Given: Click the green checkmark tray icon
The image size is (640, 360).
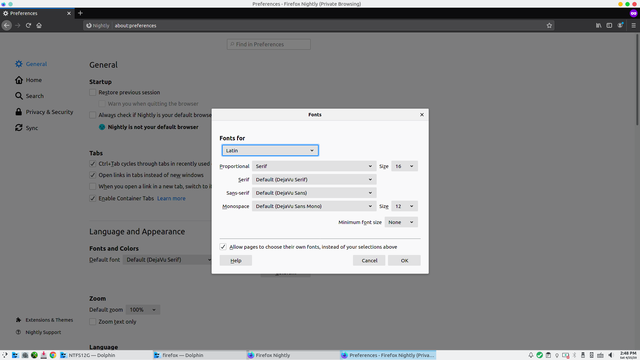Looking at the screenshot, I should (540, 355).
